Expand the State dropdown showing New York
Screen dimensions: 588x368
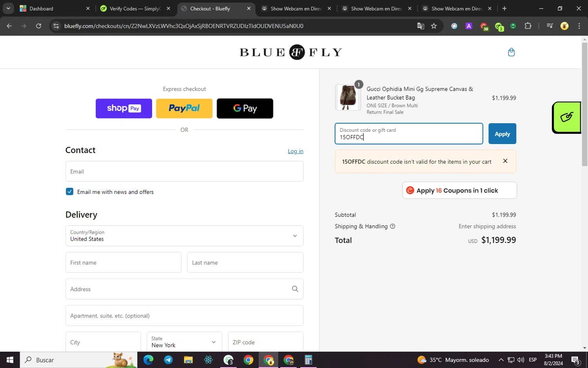click(x=184, y=342)
